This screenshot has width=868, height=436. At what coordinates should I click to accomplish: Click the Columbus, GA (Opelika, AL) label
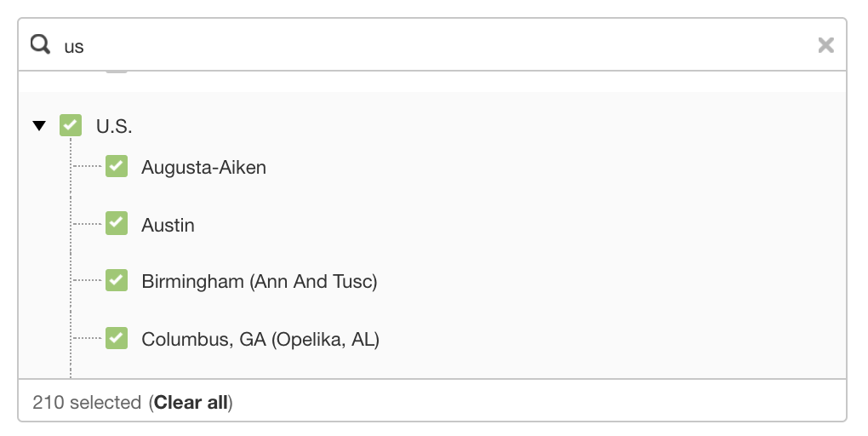point(260,339)
